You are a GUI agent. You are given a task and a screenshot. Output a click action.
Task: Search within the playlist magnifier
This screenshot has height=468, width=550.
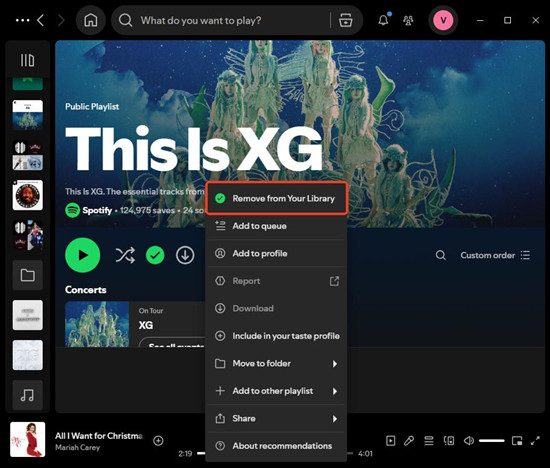tap(441, 255)
